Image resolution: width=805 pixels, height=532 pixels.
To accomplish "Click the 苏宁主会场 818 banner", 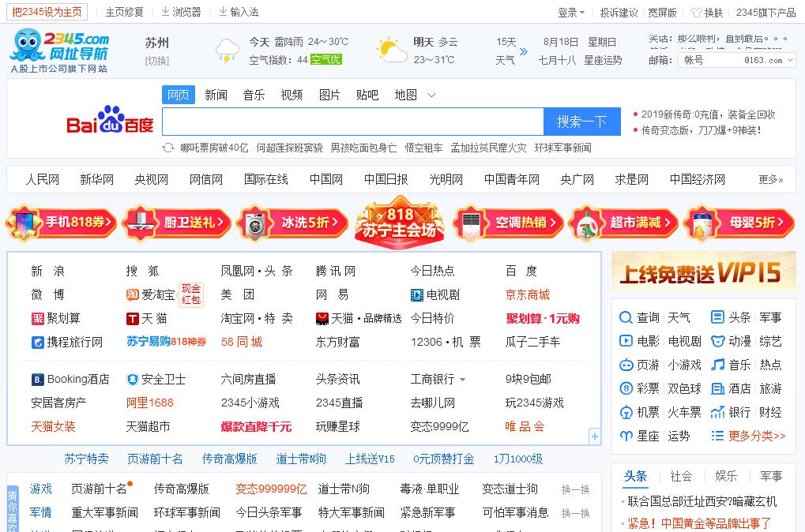I will click(x=400, y=222).
